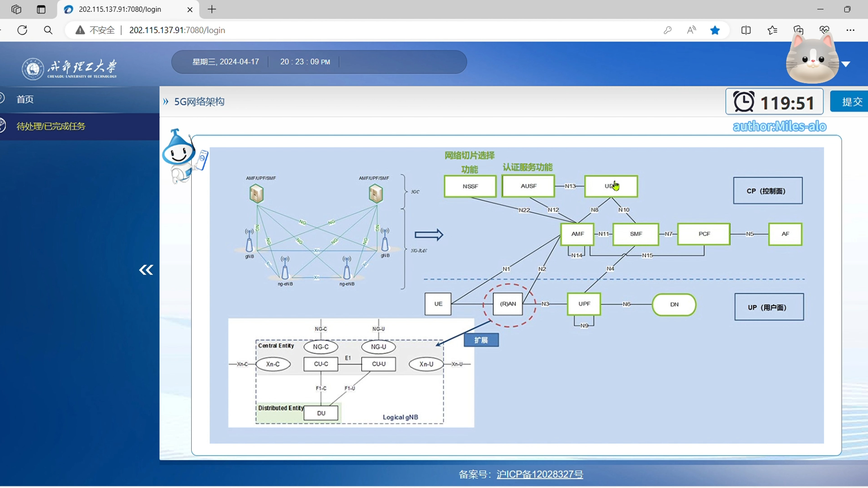The height and width of the screenshot is (488, 868).
Task: Open the workspaces icon in title bar
Action: [x=16, y=9]
